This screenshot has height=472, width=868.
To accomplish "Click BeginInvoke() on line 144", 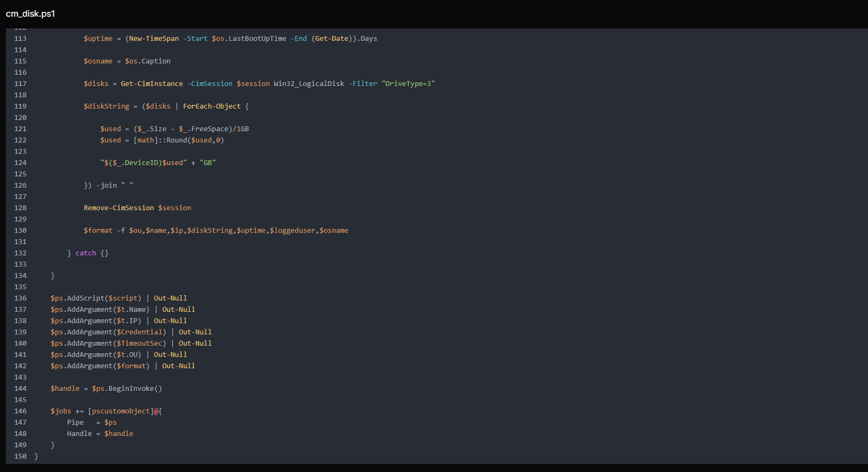I will tap(135, 389).
